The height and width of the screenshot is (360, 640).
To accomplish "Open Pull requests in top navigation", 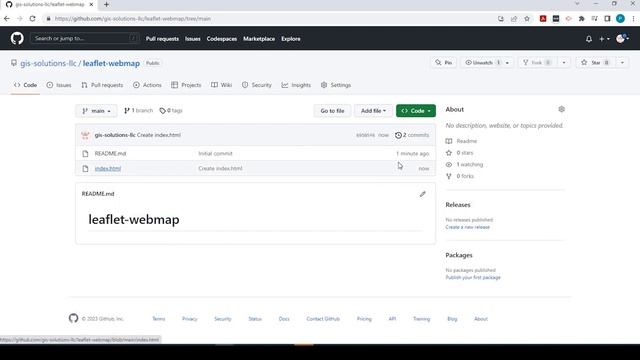I will (x=162, y=39).
